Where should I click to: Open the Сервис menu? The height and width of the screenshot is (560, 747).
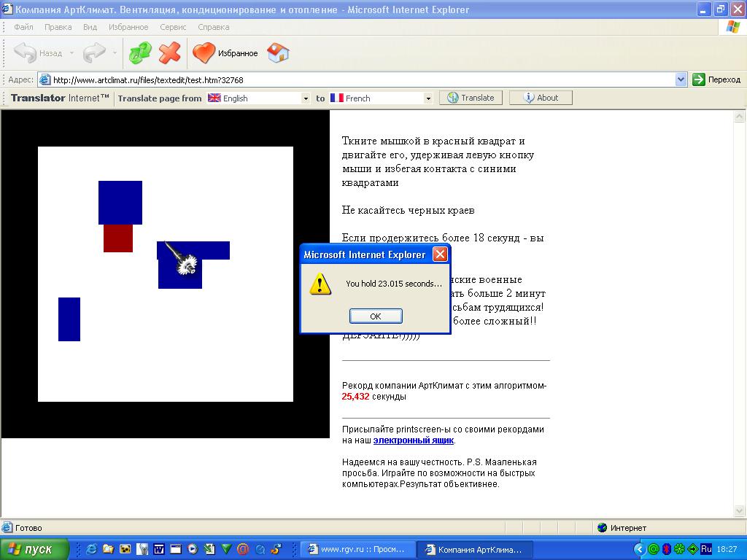(173, 27)
